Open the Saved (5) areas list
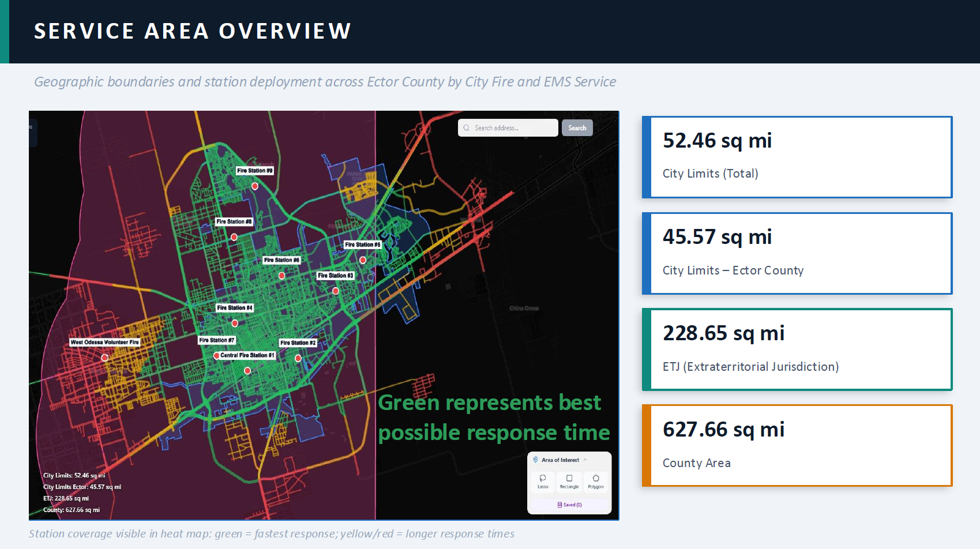Screen dimensions: 980x549 [x=569, y=505]
